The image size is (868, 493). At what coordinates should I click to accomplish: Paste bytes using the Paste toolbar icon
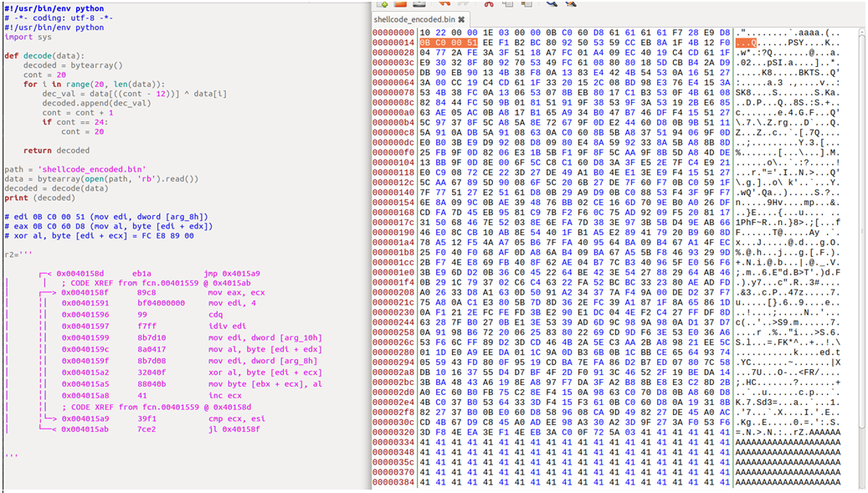(526, 3)
